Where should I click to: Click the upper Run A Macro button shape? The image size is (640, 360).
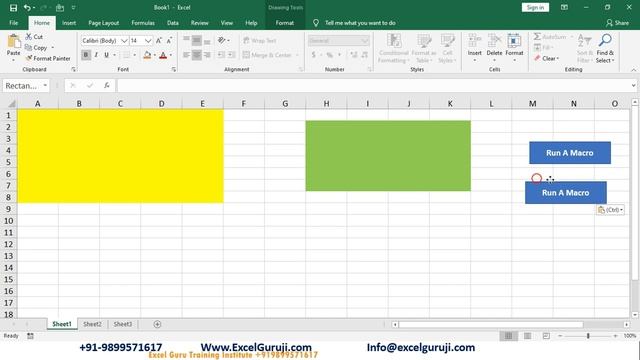(570, 153)
